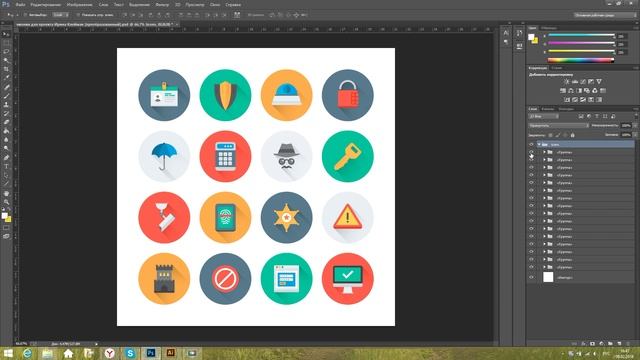The height and width of the screenshot is (360, 640).
Task: Pick a color from the spectrum ramp
Action: [580, 60]
